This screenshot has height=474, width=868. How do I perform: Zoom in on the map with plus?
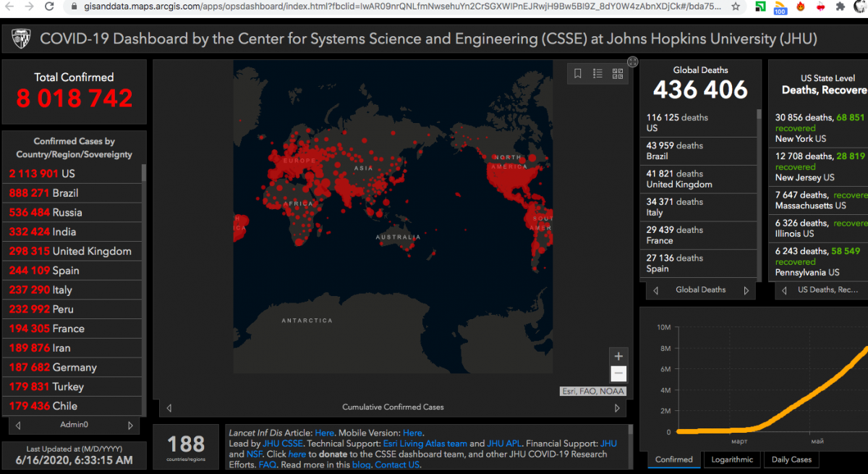click(618, 356)
